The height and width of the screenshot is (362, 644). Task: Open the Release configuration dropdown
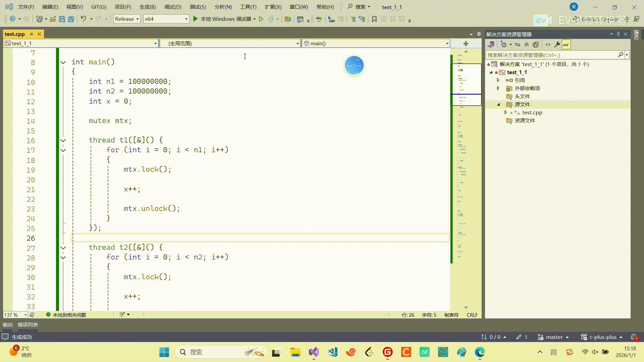pos(127,19)
